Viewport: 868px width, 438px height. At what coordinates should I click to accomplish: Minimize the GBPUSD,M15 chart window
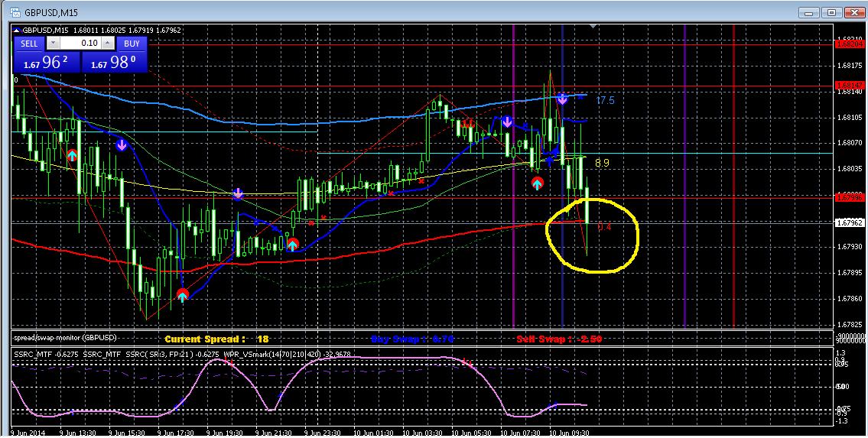pos(809,12)
